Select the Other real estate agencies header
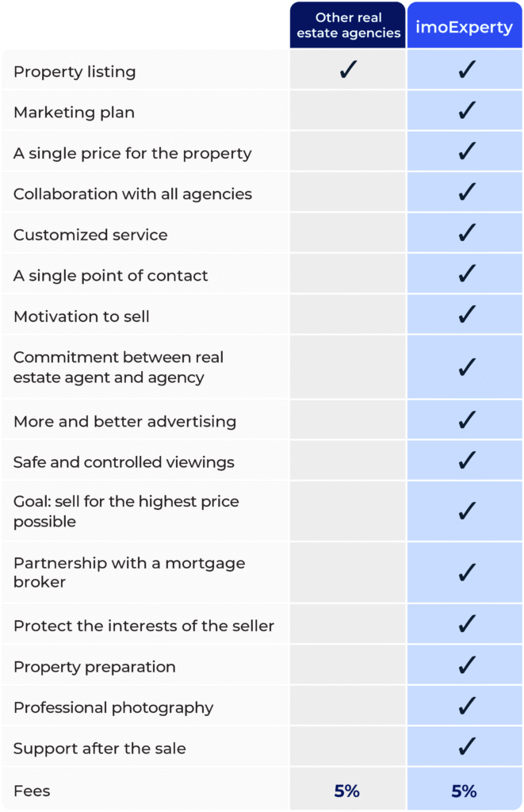 [348, 25]
